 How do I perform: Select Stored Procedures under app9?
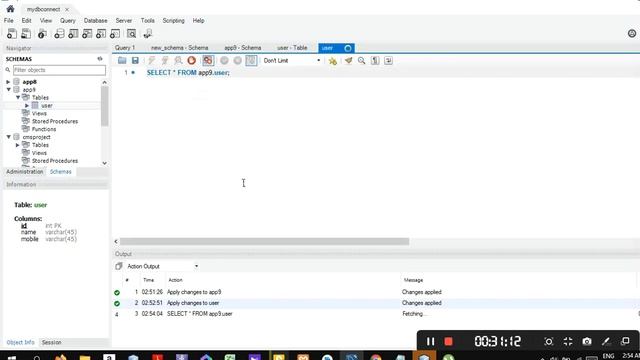tap(55, 121)
